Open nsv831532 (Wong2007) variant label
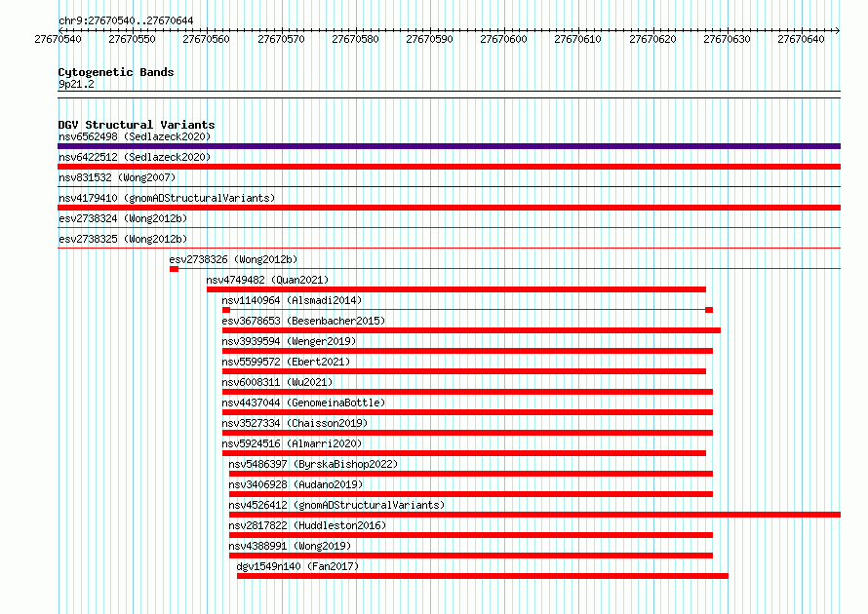 pyautogui.click(x=117, y=177)
